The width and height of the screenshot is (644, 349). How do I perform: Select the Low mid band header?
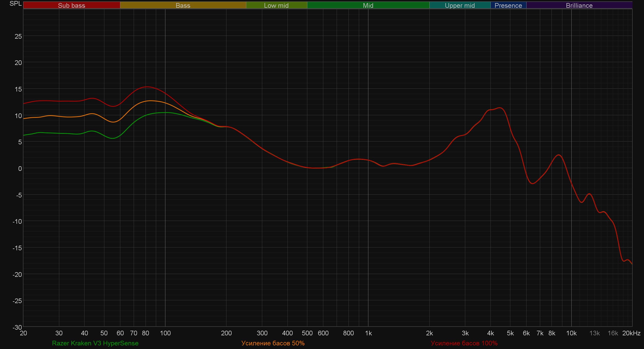[276, 5]
